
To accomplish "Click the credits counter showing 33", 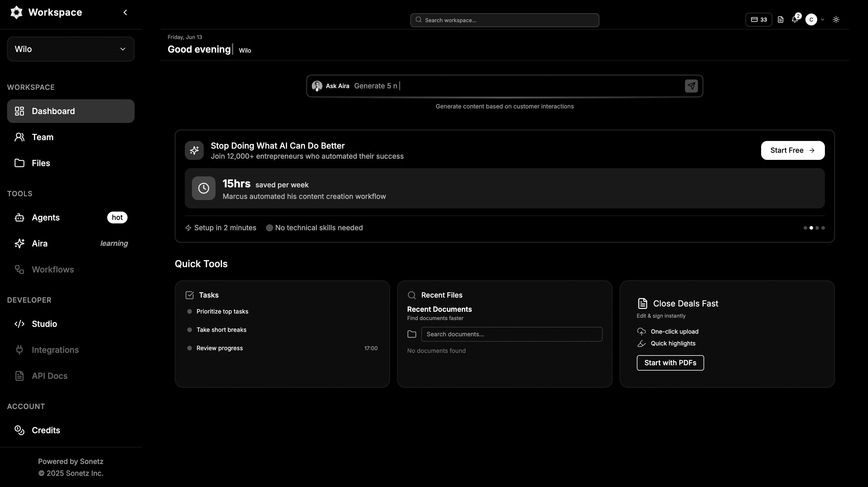I will pyautogui.click(x=759, y=20).
